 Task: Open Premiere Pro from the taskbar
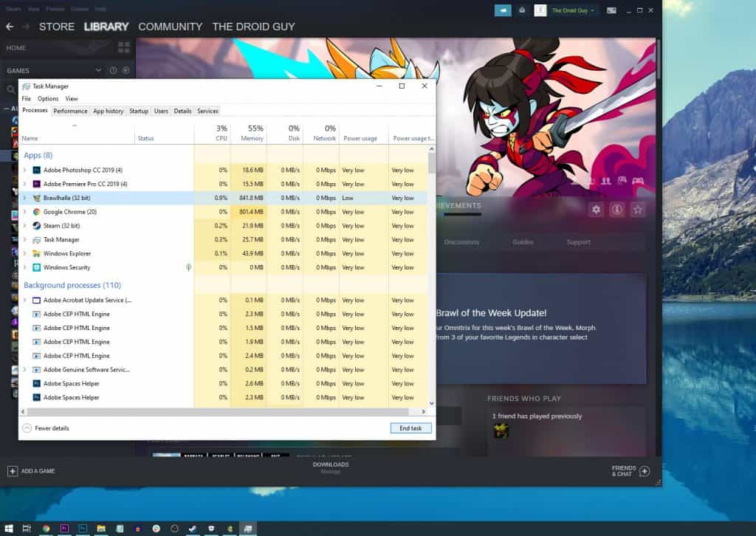click(x=64, y=529)
